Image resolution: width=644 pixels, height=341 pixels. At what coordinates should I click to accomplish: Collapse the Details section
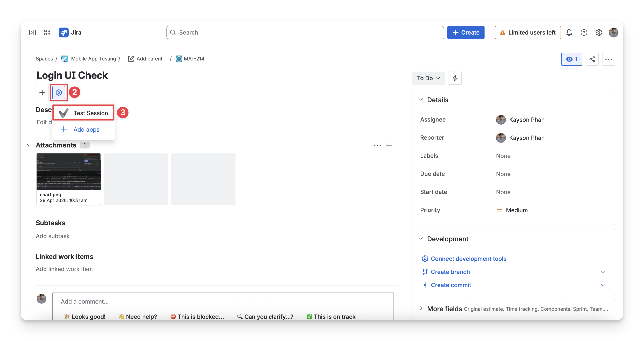pyautogui.click(x=421, y=100)
